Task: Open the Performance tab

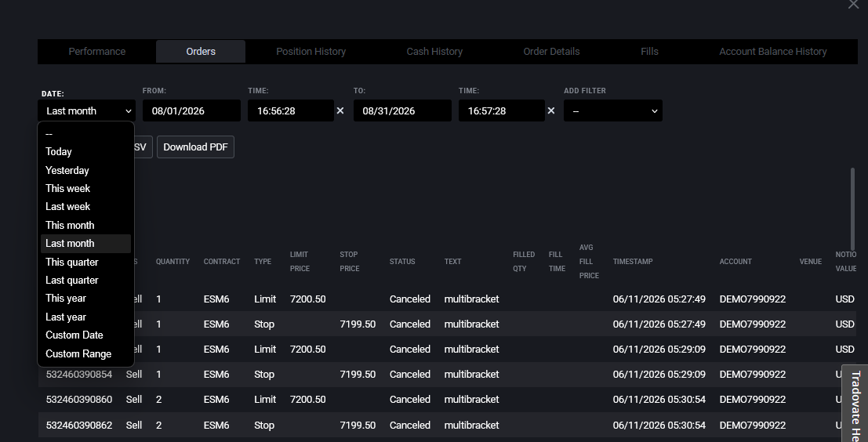Action: pos(97,52)
